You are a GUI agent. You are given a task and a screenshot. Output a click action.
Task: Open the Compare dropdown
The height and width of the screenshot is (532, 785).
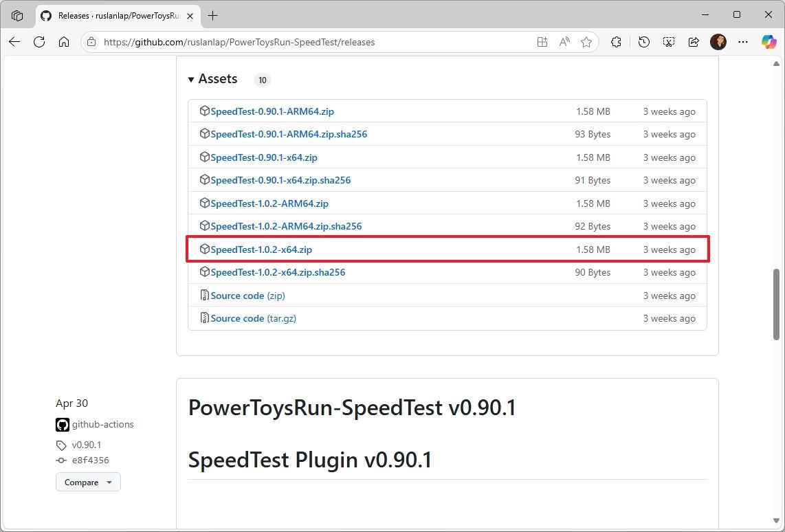click(x=88, y=483)
